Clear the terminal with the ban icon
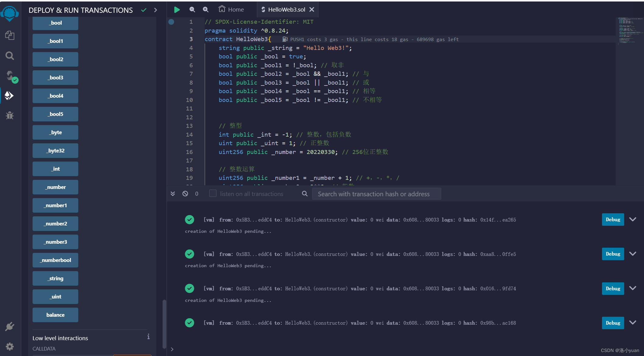Screen dimensions: 644x356 coord(185,194)
